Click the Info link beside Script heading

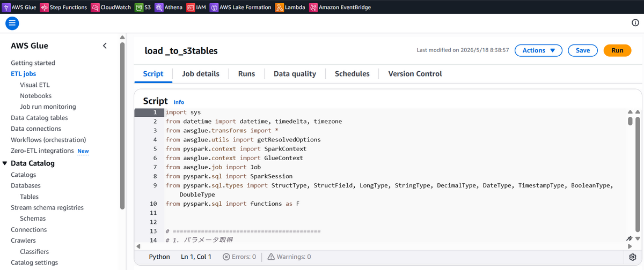coord(179,102)
